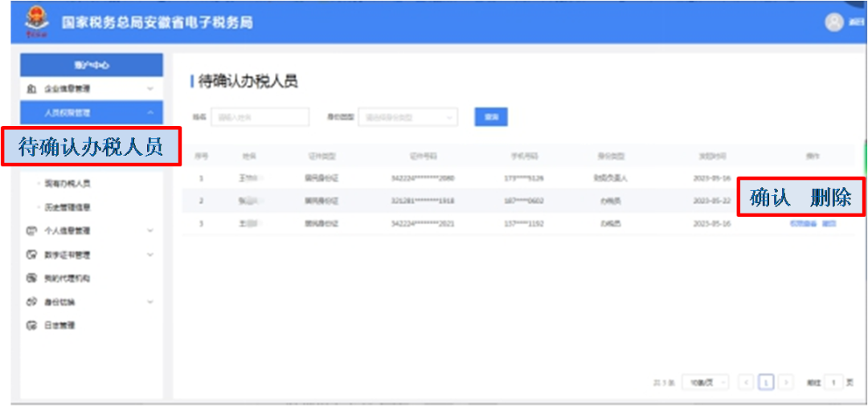Click the 我的代理机构 sidebar icon
This screenshot has width=868, height=407.
click(31, 279)
